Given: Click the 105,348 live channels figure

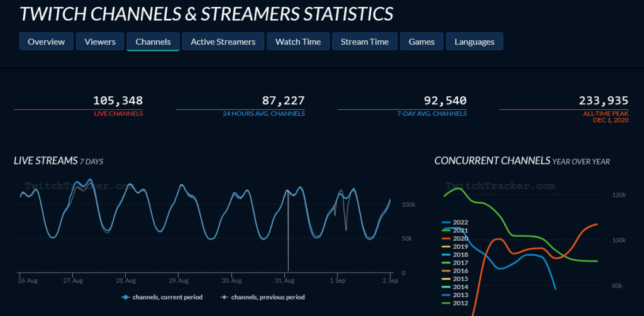Looking at the screenshot, I should pos(118,101).
